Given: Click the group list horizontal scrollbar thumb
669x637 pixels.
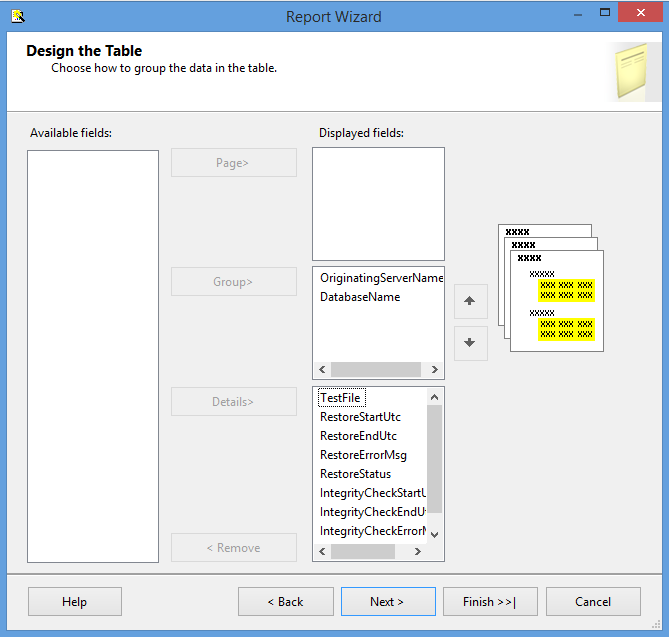Looking at the screenshot, I should 376,369.
